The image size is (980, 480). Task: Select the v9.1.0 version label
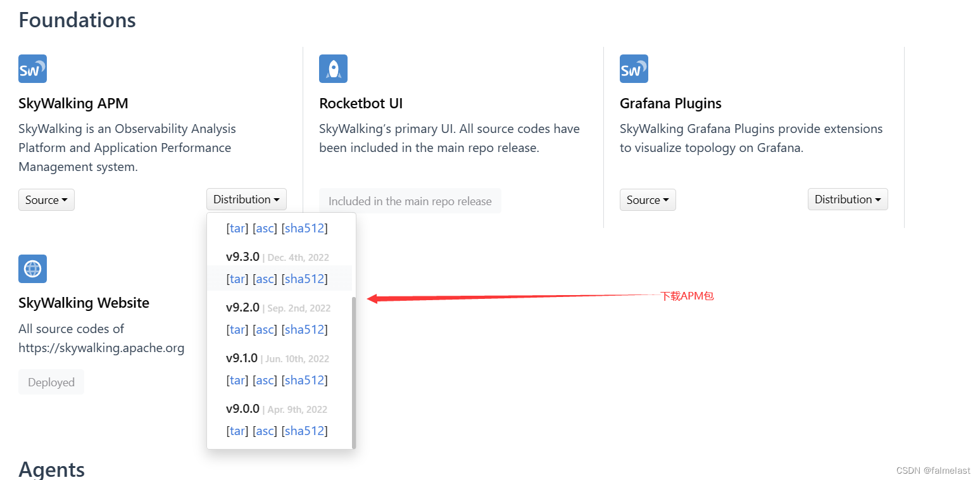pos(242,358)
